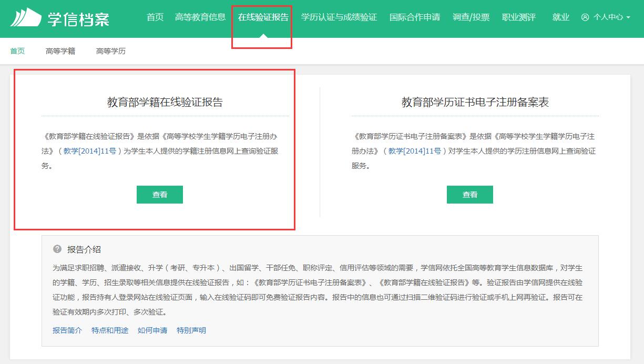
Task: Open 职业测评 navigation item
Action: point(519,17)
